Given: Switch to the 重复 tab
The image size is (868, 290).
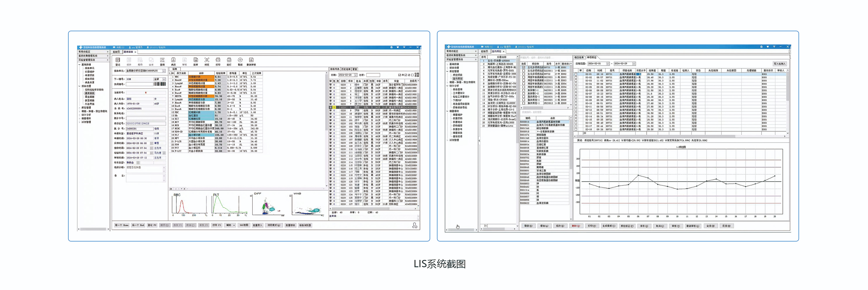Looking at the screenshot, I should coord(355,70).
